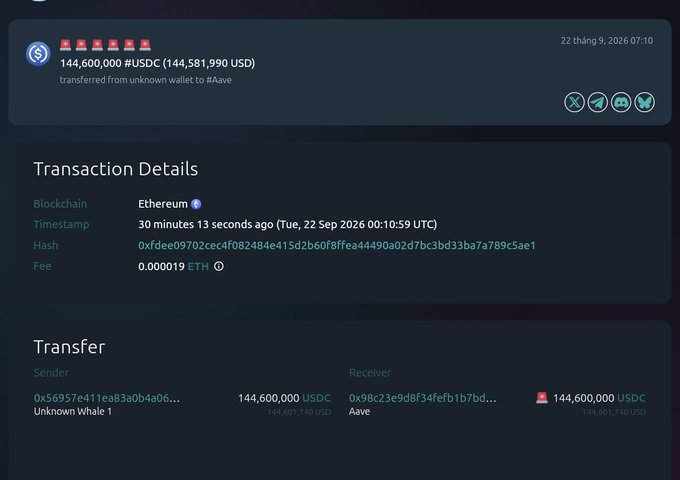
Task: Click the Timestamp field label
Action: (x=61, y=225)
